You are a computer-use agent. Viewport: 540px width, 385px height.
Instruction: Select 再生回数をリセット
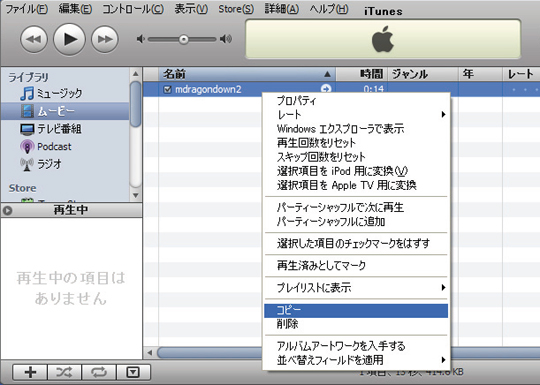coord(356,143)
